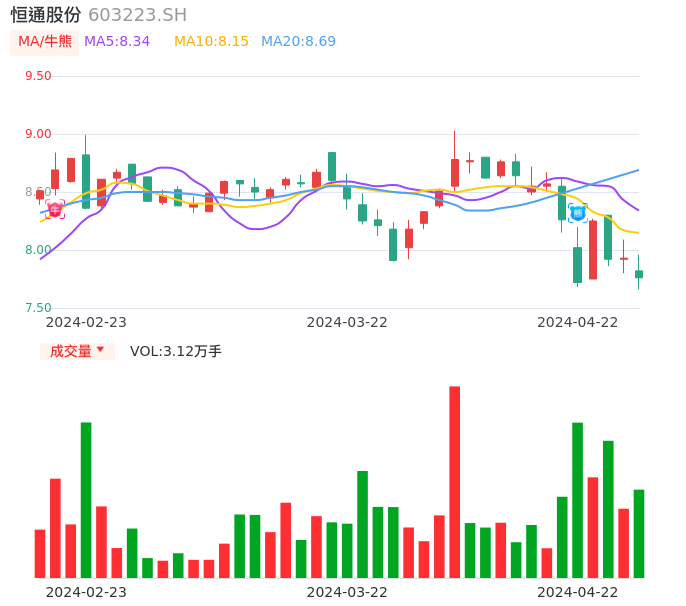Image resolution: width=686 pixels, height=606 pixels.
Task: Click the 9.50 price axis label
Action: click(x=38, y=76)
